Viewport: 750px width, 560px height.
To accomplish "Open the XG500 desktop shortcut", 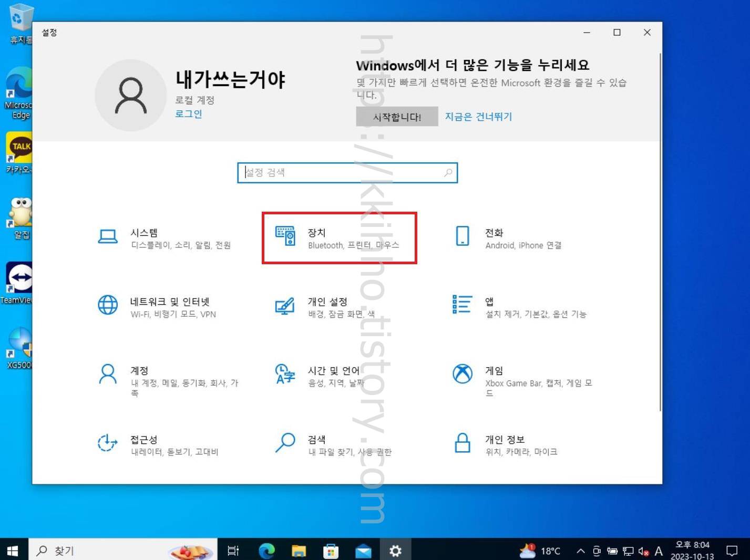I will (x=19, y=348).
